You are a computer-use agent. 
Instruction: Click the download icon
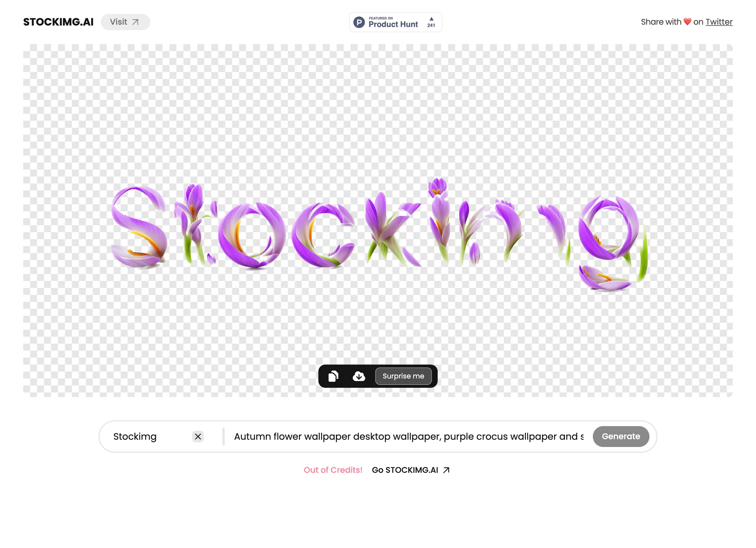click(358, 376)
